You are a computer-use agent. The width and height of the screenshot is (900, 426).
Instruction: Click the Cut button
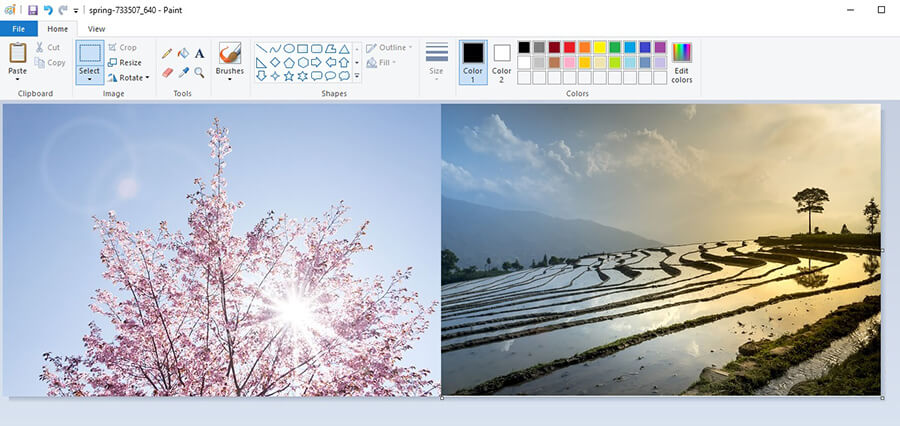pyautogui.click(x=47, y=48)
